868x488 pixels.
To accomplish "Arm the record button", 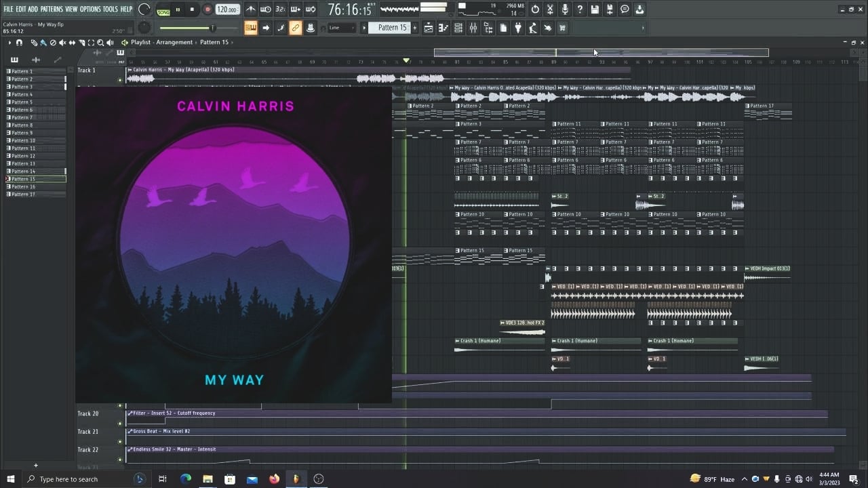I will [208, 9].
